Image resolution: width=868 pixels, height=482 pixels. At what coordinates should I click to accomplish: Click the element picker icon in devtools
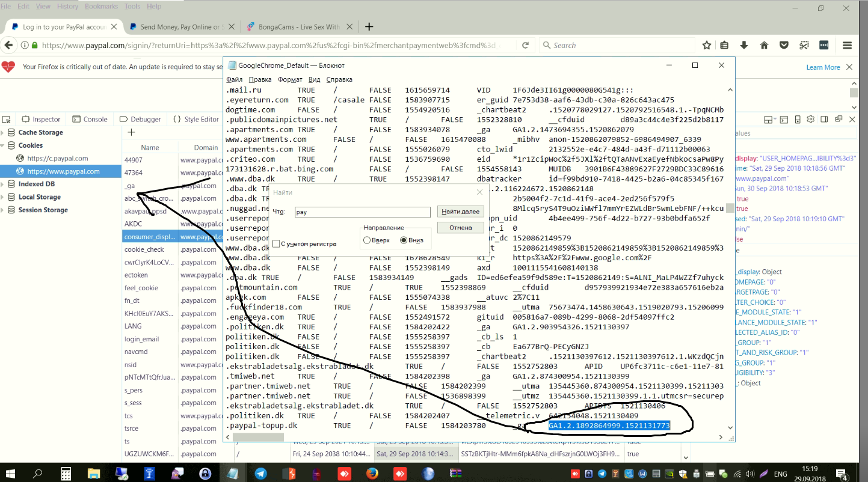[x=6, y=119]
